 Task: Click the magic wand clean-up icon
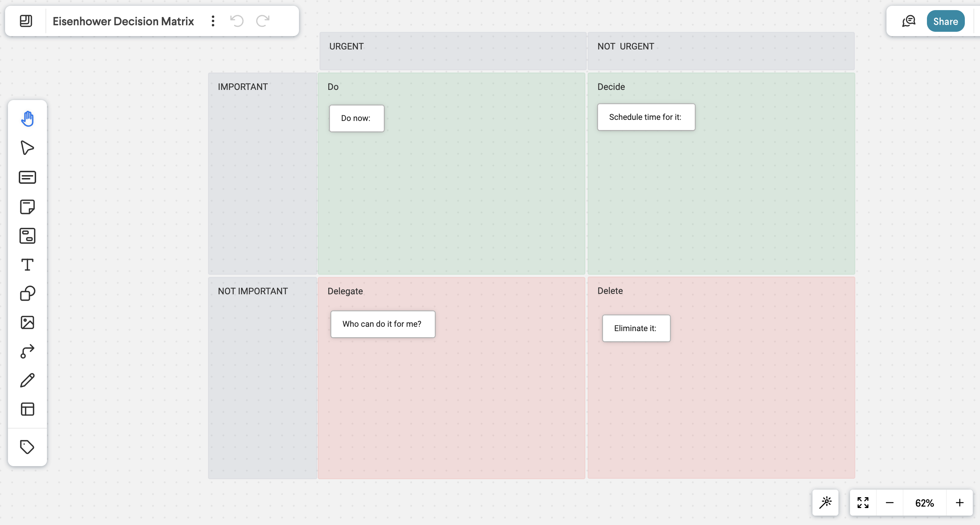click(825, 503)
